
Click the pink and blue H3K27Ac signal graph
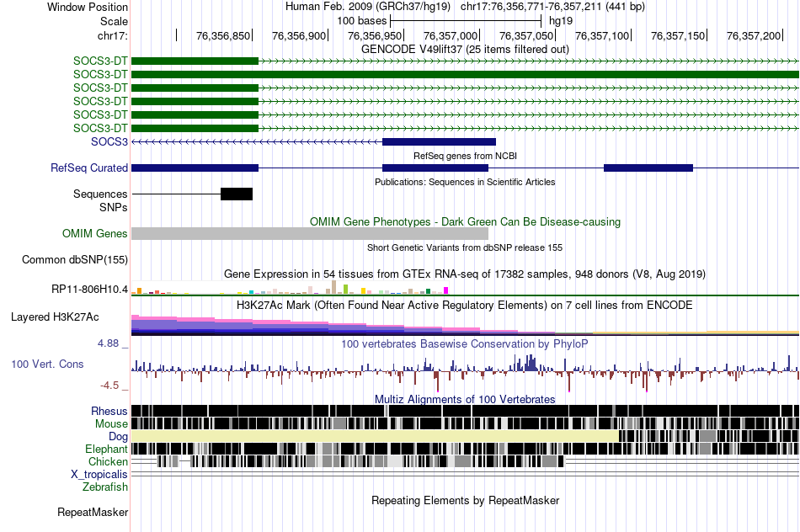coord(466,325)
